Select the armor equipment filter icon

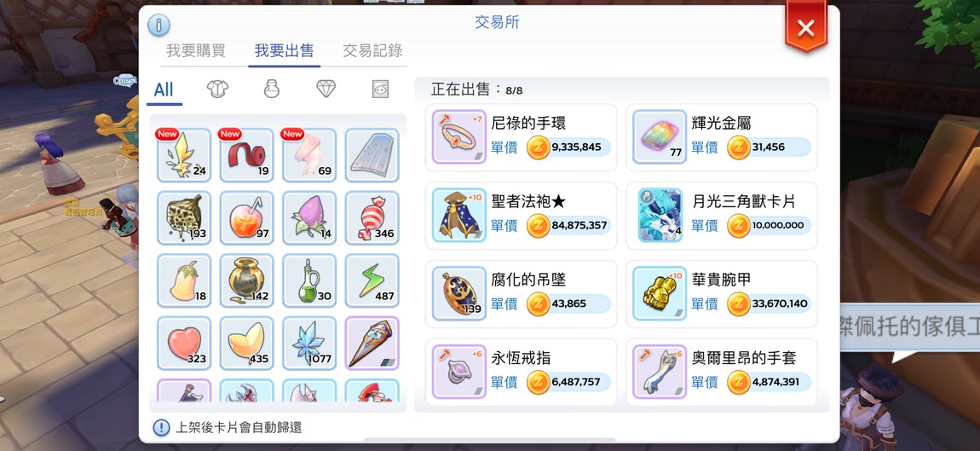click(x=217, y=89)
